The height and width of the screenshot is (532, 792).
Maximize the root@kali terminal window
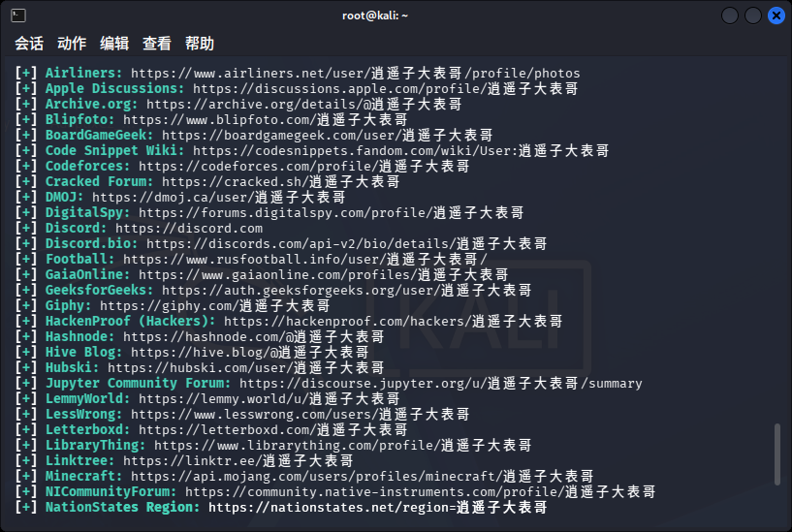pyautogui.click(x=753, y=16)
